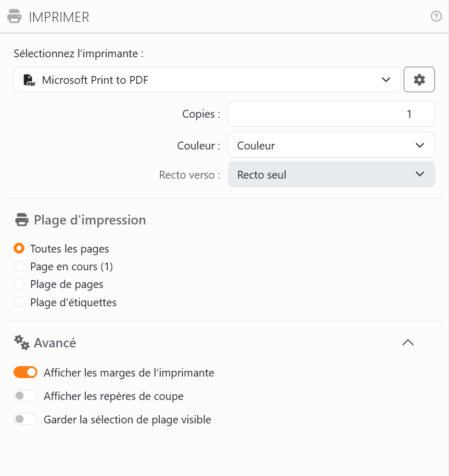Enable Garder la sélection de plage visible
Image resolution: width=449 pixels, height=476 pixels.
point(25,419)
